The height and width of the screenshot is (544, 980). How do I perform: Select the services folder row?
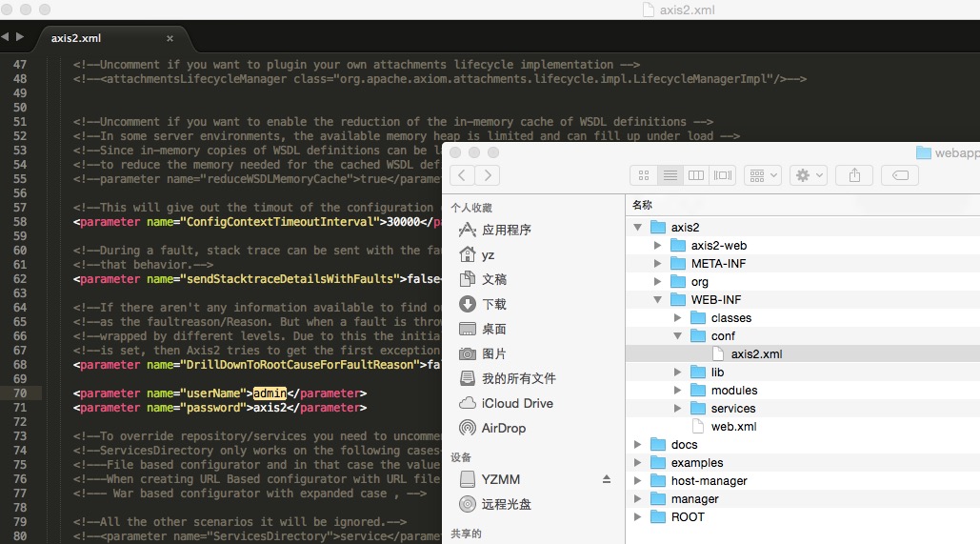point(803,409)
